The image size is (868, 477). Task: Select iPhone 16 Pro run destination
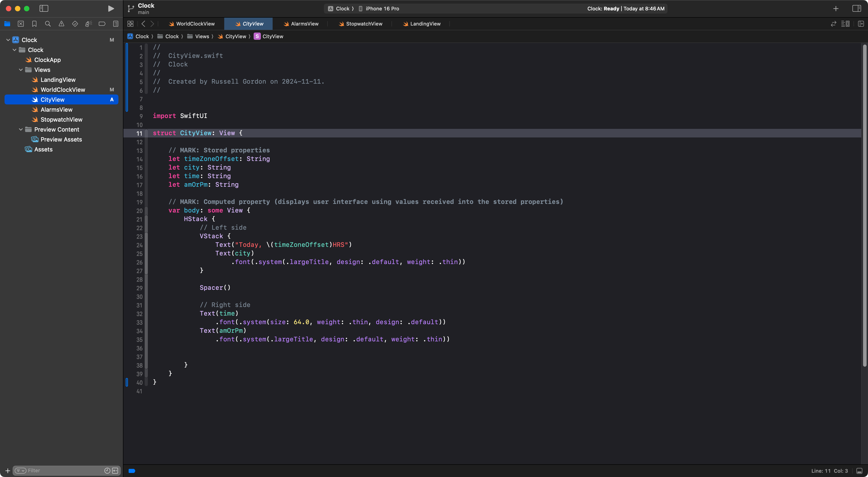tap(382, 8)
